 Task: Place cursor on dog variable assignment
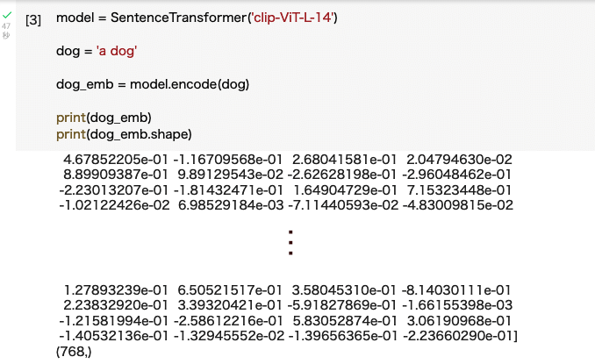coord(68,51)
